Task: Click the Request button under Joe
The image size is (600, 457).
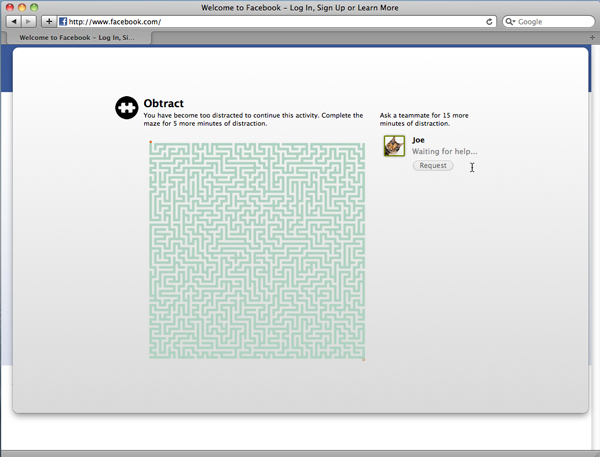Action: [433, 165]
